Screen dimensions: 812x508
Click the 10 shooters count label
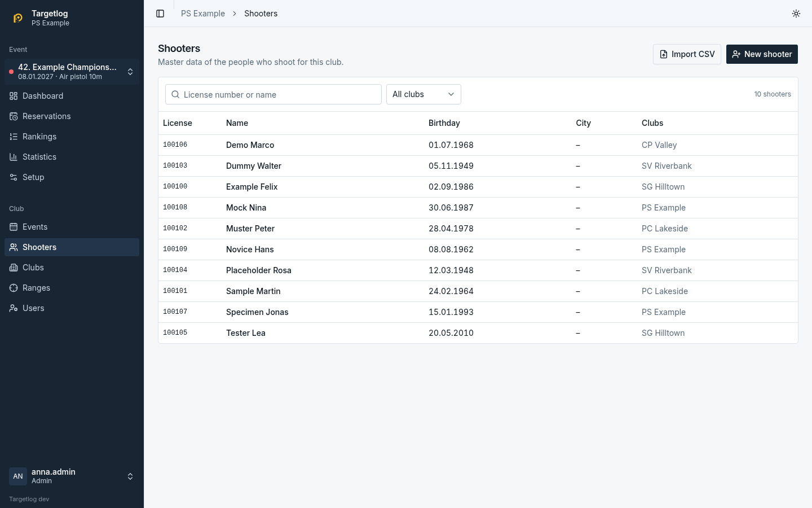[773, 94]
